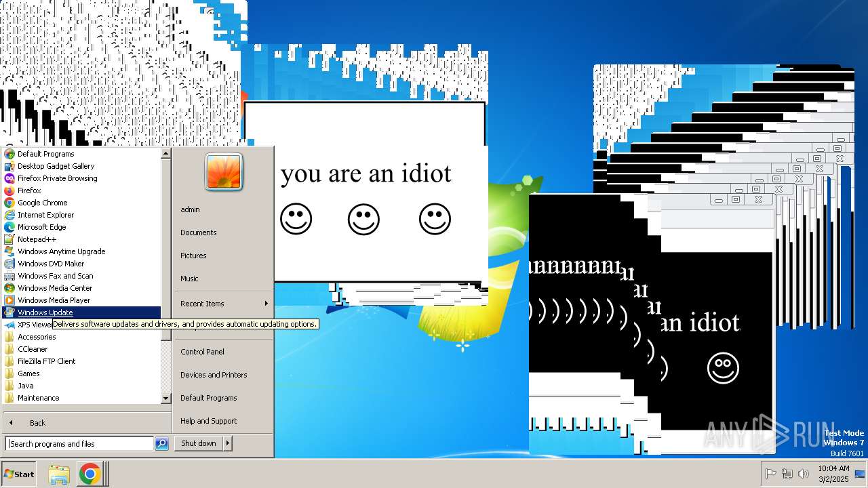The width and height of the screenshot is (868, 488).
Task: Open the network tray icon
Action: 787,474
